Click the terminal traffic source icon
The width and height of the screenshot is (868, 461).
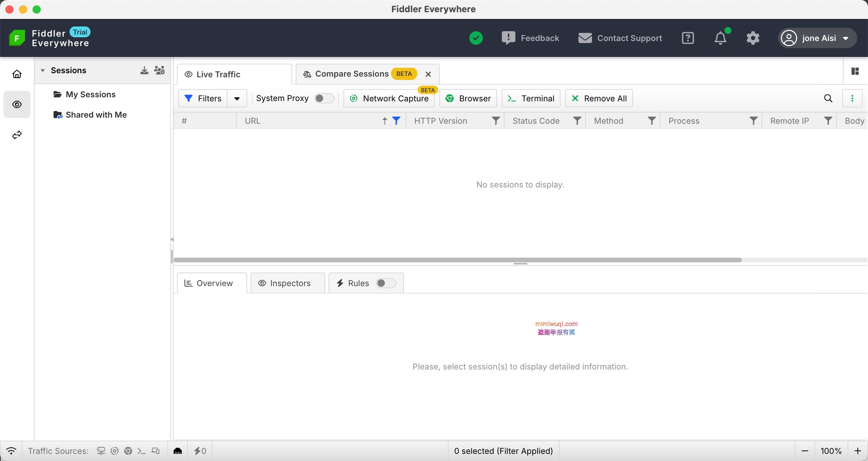pyautogui.click(x=142, y=451)
